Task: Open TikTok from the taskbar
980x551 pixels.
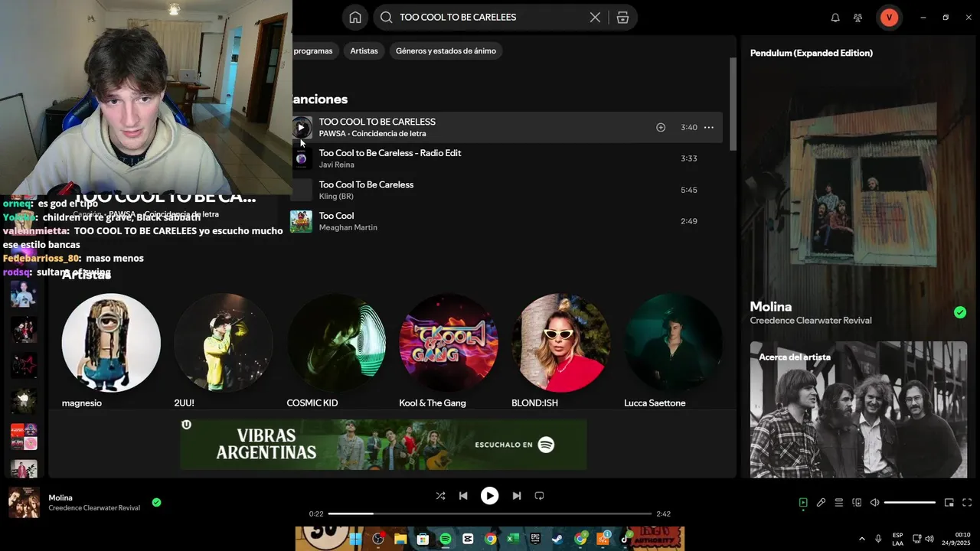Action: (626, 539)
